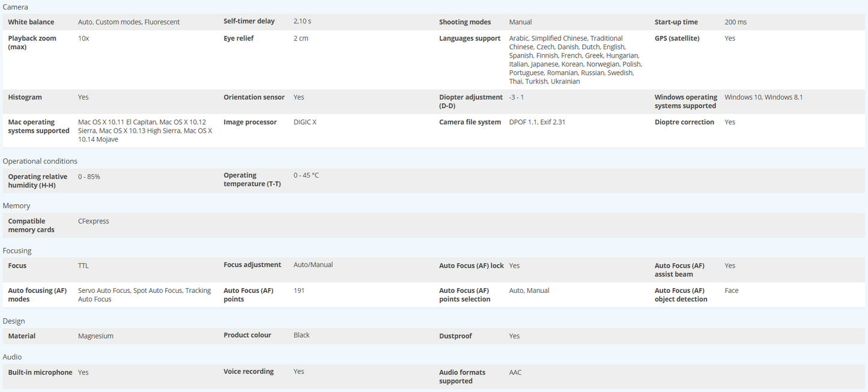
Task: Click the Memory section heading
Action: [16, 205]
